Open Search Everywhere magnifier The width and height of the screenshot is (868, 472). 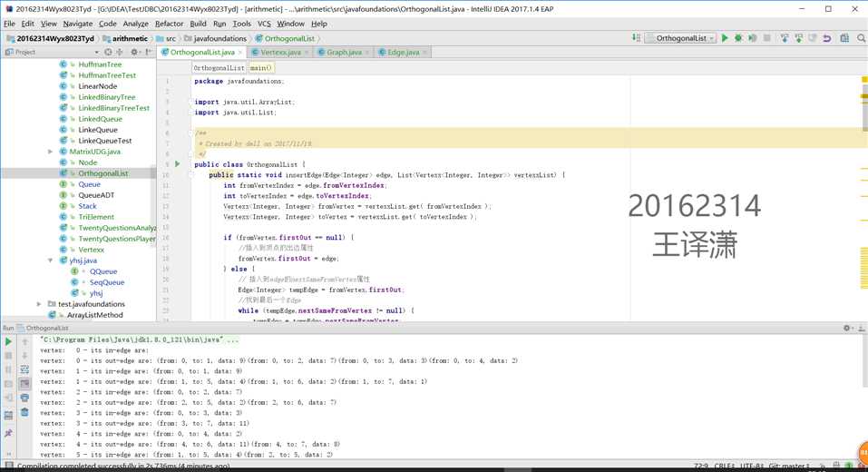(x=862, y=38)
